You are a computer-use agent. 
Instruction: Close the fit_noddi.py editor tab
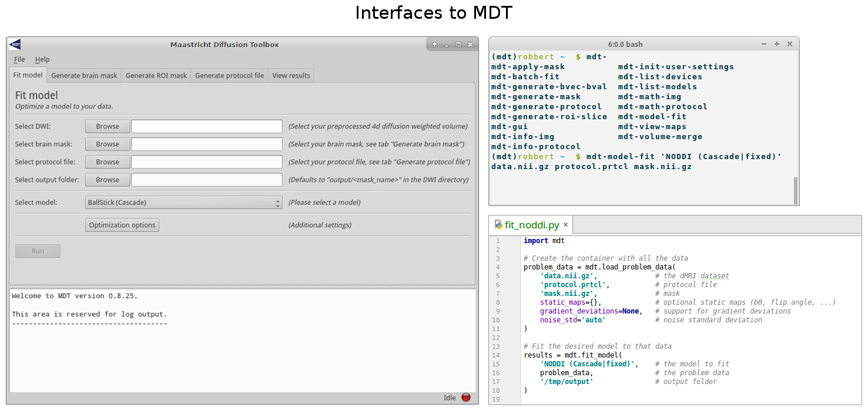[566, 225]
